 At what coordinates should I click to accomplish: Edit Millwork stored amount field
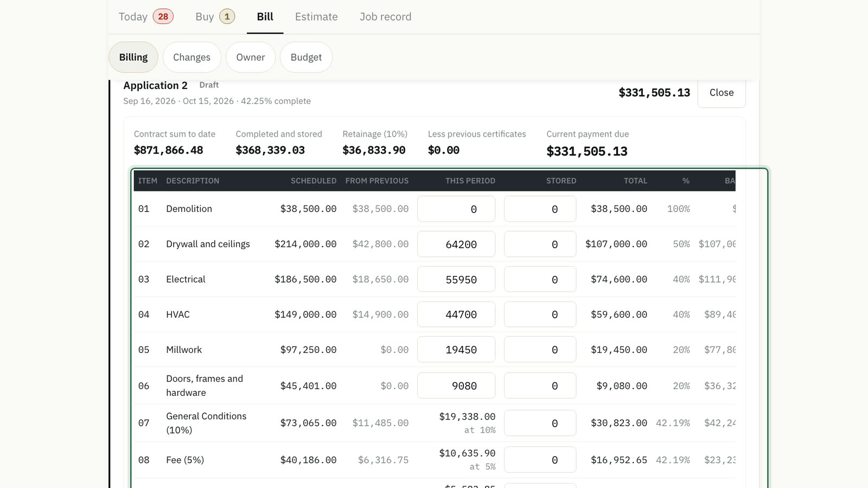coord(540,350)
